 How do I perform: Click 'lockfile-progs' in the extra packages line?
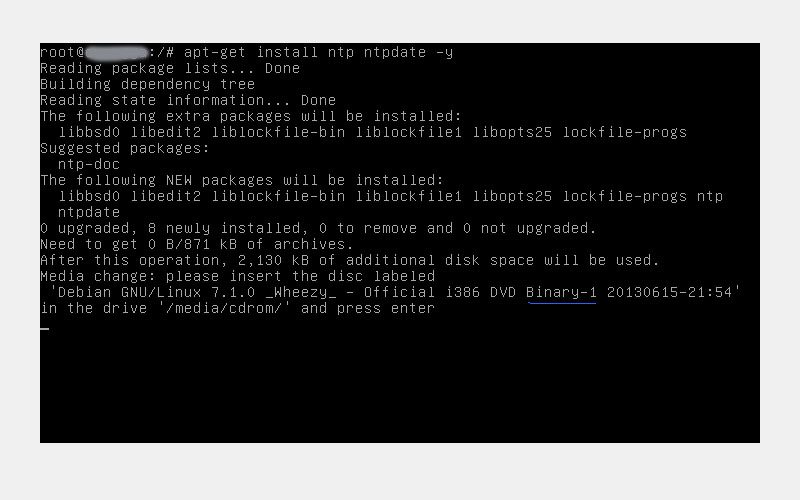point(624,132)
